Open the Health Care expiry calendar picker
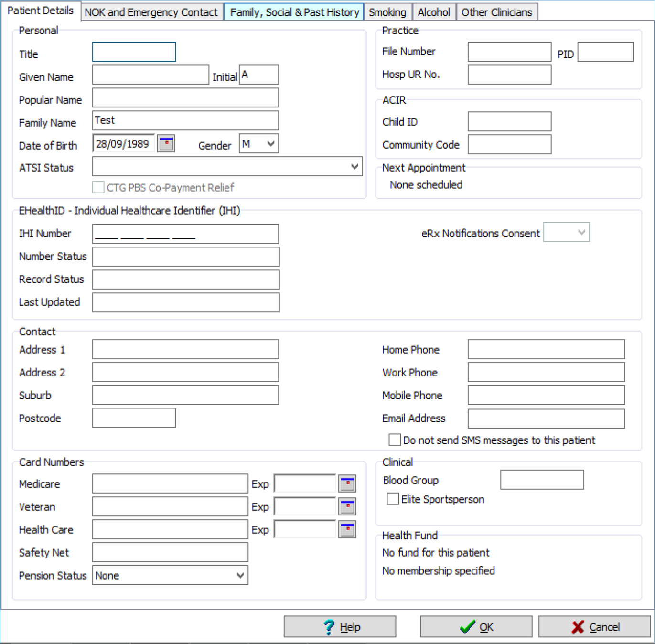655x644 pixels. click(x=347, y=529)
